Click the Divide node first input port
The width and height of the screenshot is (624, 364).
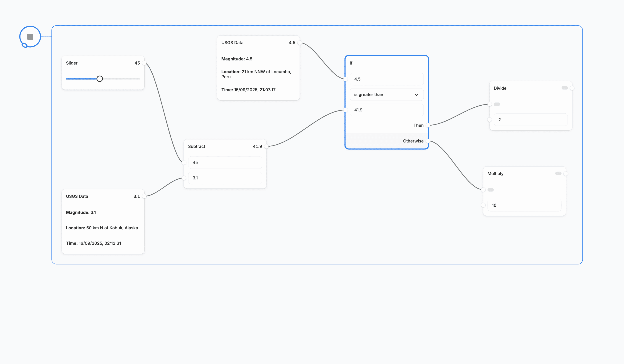tap(490, 104)
